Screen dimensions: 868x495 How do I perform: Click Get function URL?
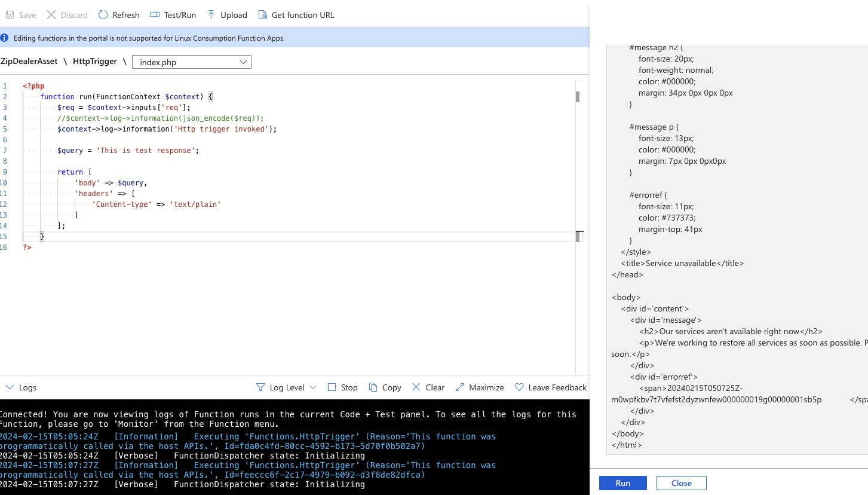click(x=296, y=15)
